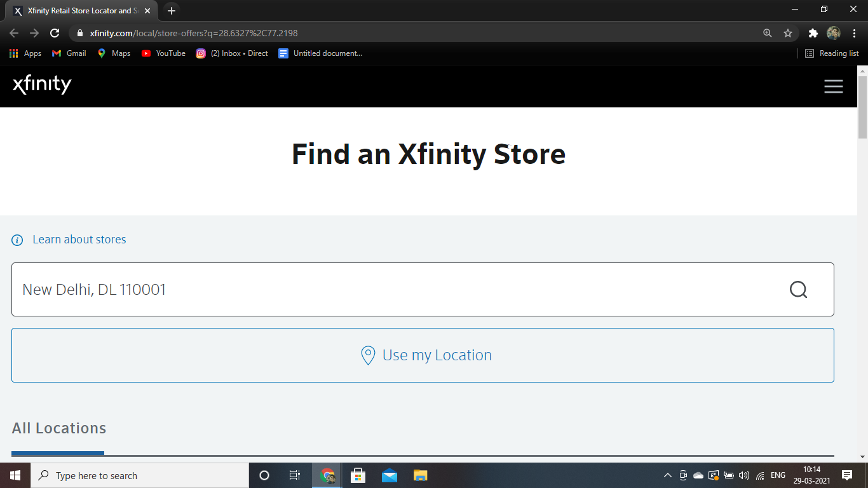This screenshot has width=868, height=488.
Task: Bookmark this page with the star icon
Action: point(788,33)
